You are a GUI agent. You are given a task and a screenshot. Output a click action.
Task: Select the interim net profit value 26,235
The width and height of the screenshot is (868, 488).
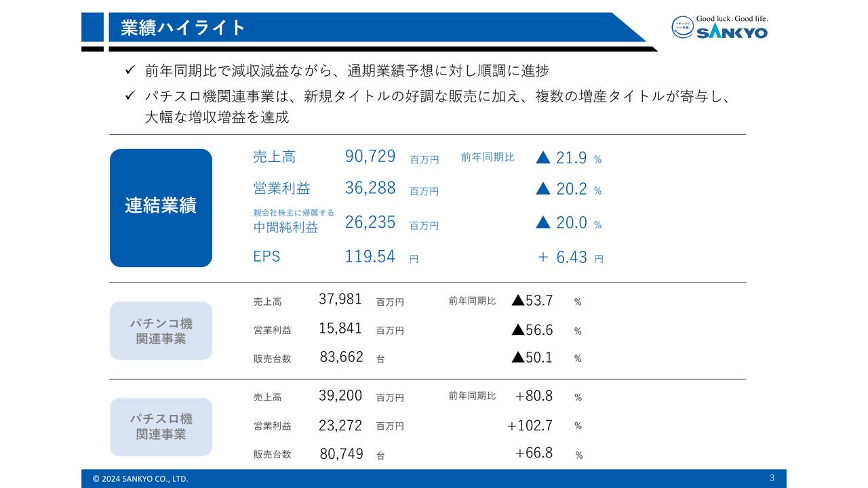(370, 222)
